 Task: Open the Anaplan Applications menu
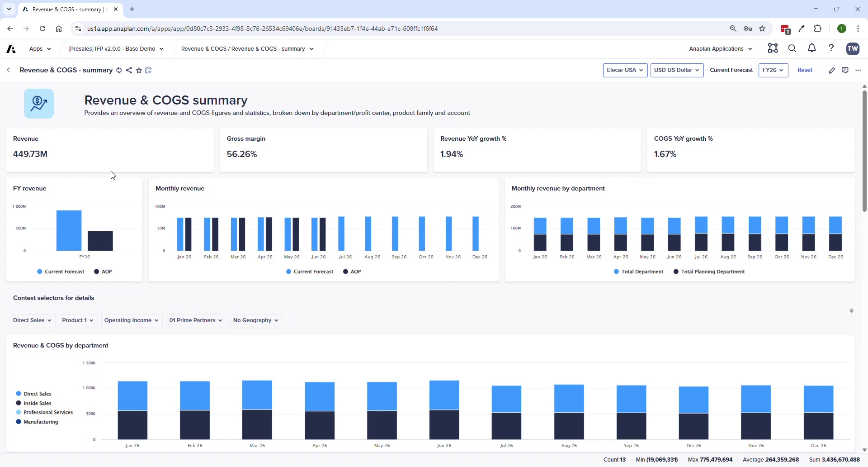tap(720, 48)
